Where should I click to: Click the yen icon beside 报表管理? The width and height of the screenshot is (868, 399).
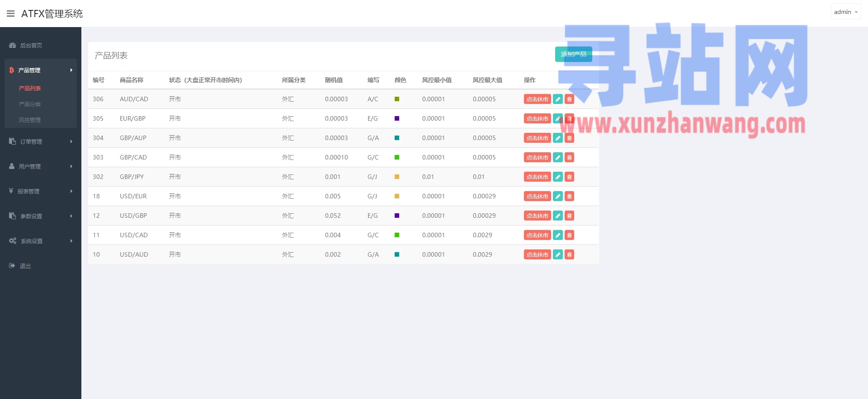pyautogui.click(x=11, y=191)
